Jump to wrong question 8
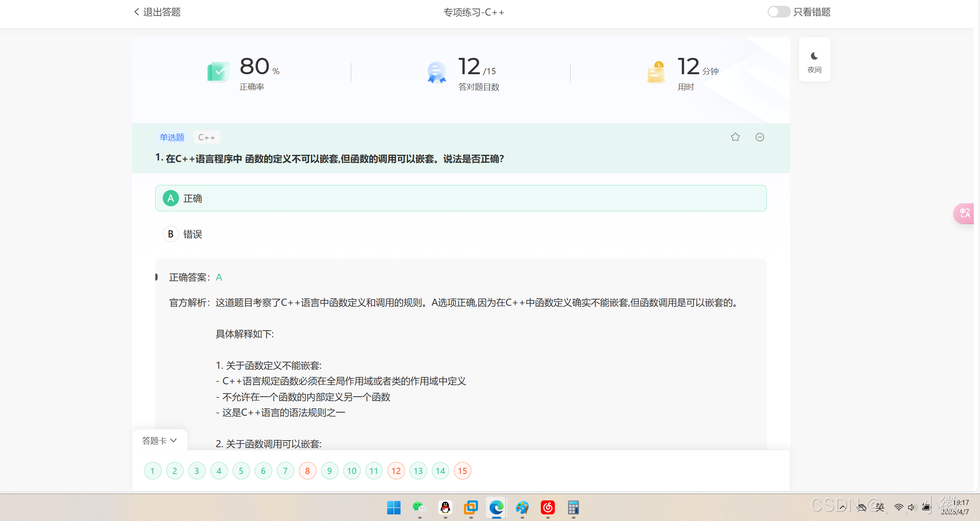980x521 pixels. [x=308, y=471]
